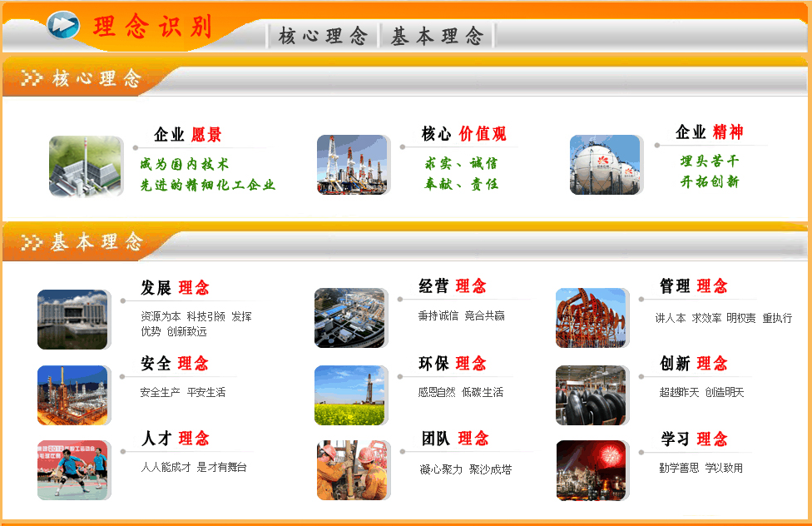Click the 管理理念 heading text
This screenshot has width=812, height=526.
[x=693, y=286]
